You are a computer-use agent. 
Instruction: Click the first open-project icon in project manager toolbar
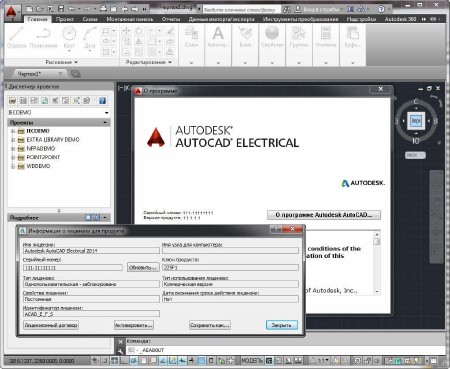click(x=13, y=100)
